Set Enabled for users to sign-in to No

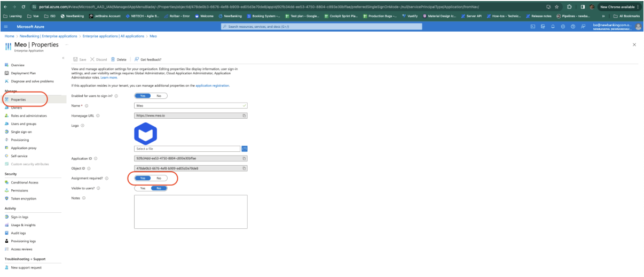click(159, 96)
